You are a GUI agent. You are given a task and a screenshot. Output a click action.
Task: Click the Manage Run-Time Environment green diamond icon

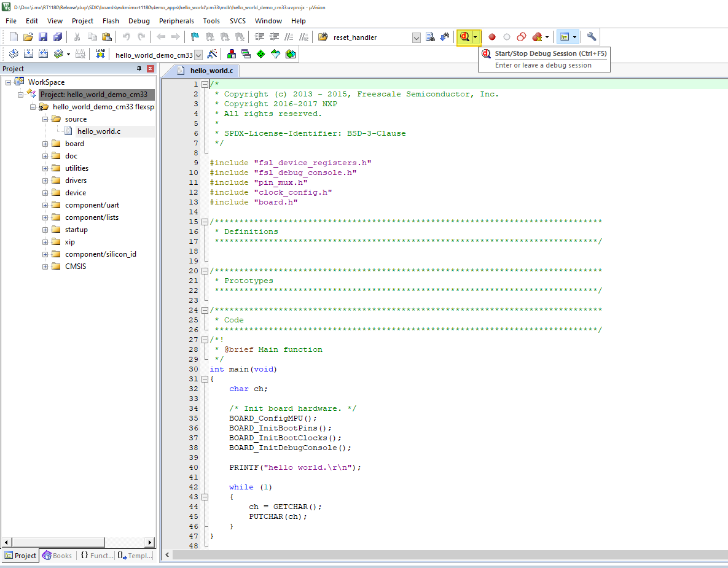click(261, 54)
